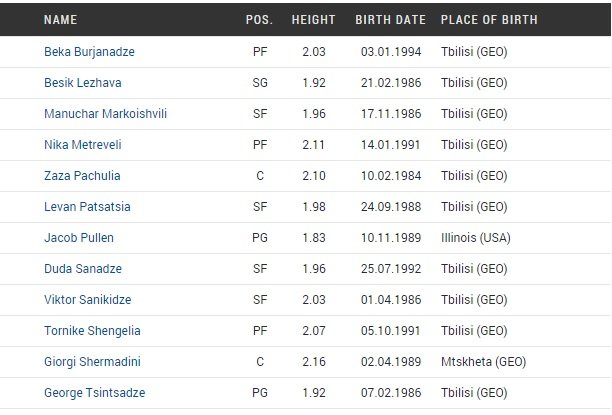
Task: Open Manuchar Markoishvili's player page
Action: [105, 113]
